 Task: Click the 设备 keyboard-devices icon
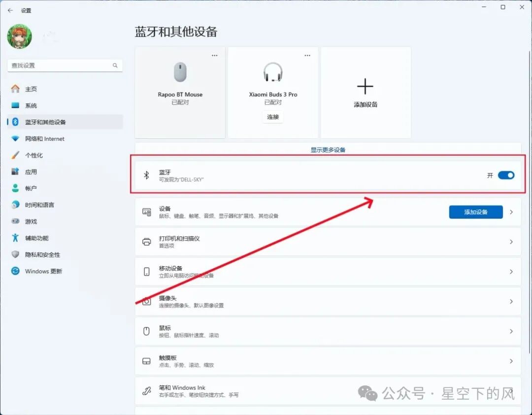click(147, 212)
